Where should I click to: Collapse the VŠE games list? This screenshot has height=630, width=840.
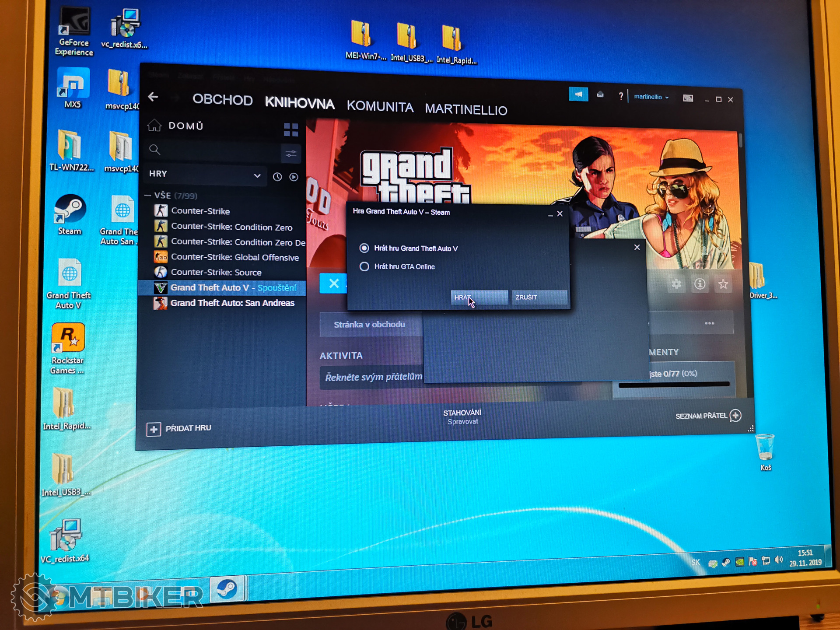click(148, 195)
